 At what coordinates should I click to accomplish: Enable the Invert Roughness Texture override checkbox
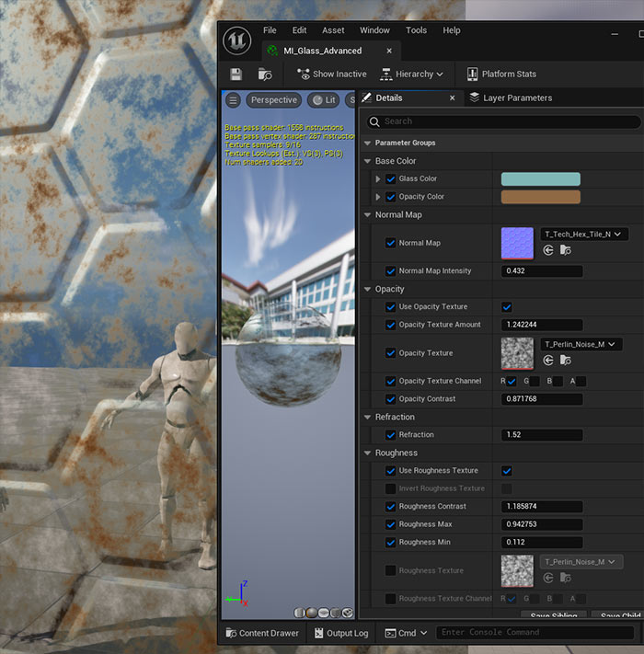[x=391, y=488]
